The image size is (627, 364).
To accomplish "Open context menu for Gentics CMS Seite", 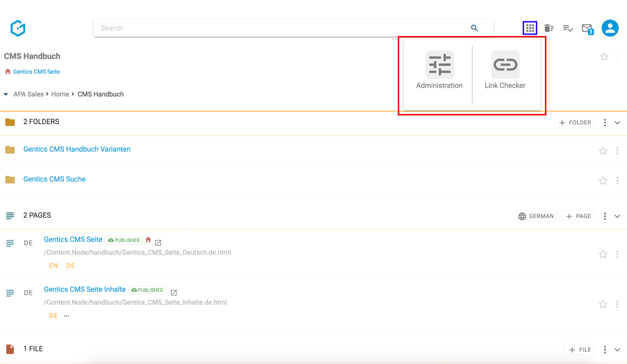I will [x=617, y=254].
